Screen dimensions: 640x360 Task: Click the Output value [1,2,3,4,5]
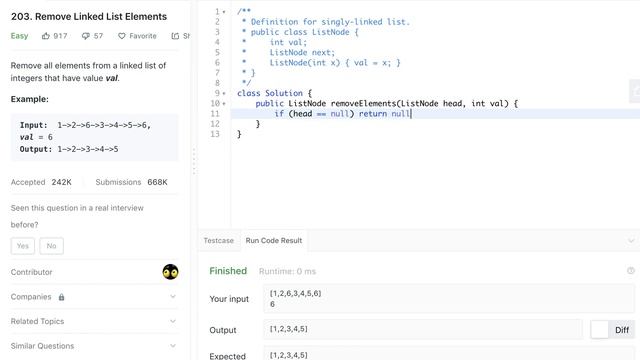coord(289,329)
